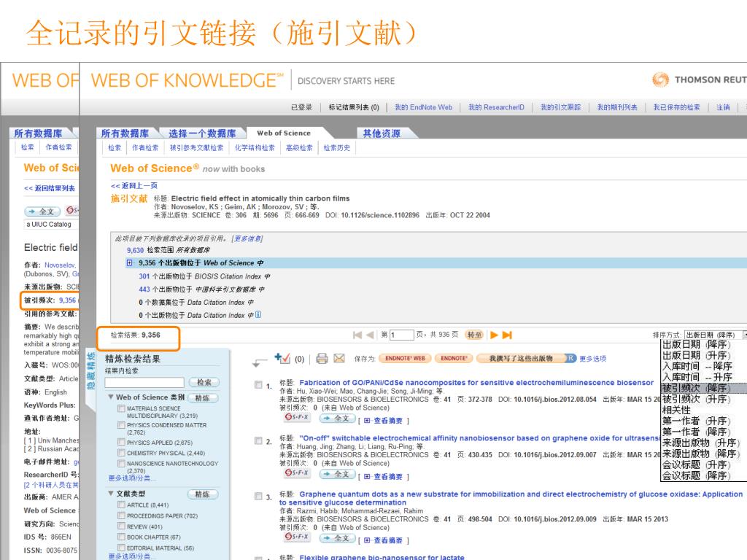Expand 查看摘要 for result 3
Viewport: 747px width, 560px height.
pyautogui.click(x=384, y=540)
